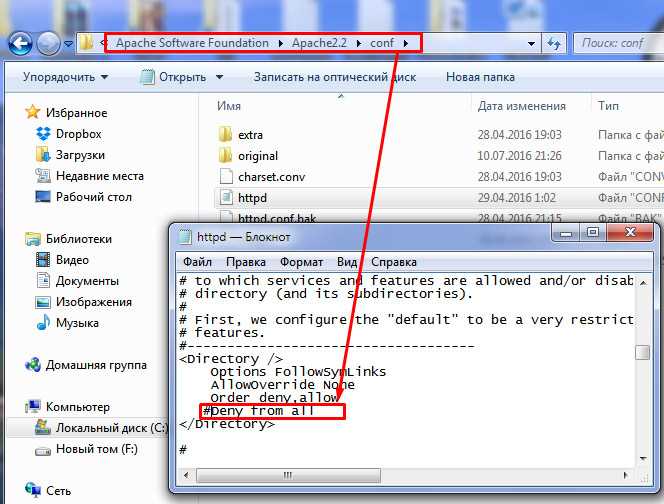
Task: Select the original folder
Action: (258, 156)
